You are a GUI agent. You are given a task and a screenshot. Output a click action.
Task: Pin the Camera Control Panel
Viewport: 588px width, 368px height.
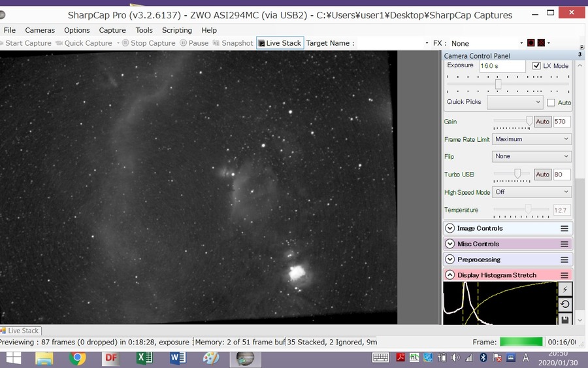580,55
